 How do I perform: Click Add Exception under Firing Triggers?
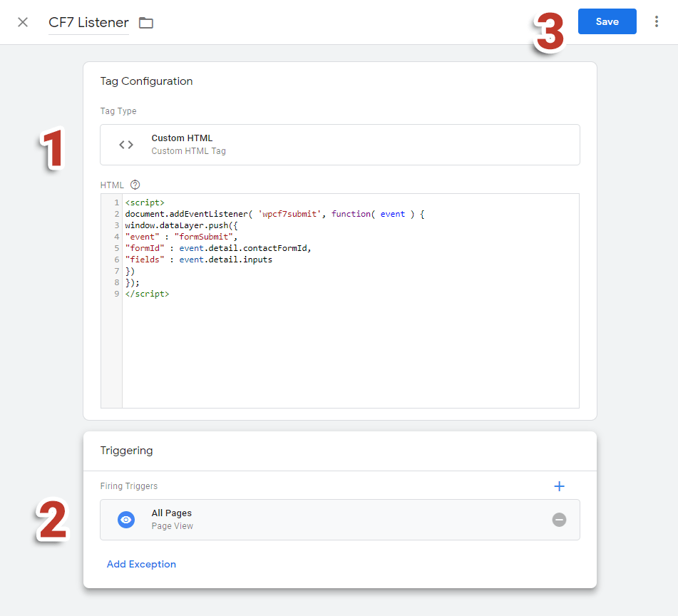click(x=141, y=564)
